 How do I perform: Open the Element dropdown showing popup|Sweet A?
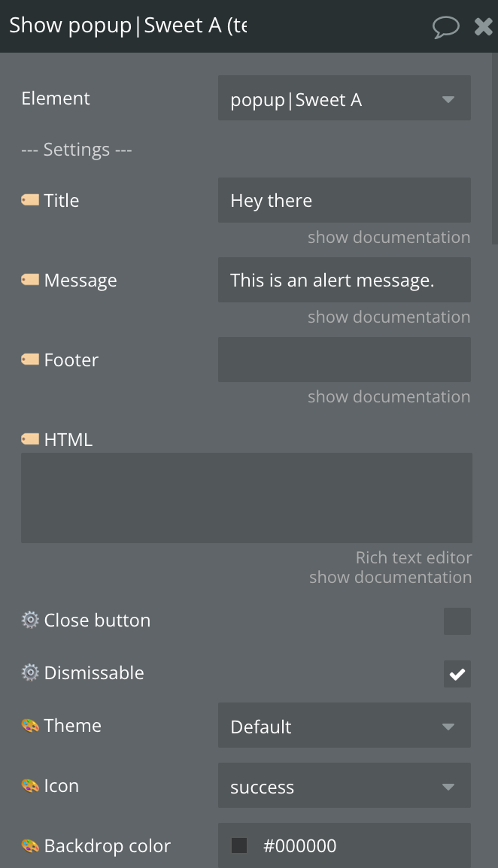(345, 98)
